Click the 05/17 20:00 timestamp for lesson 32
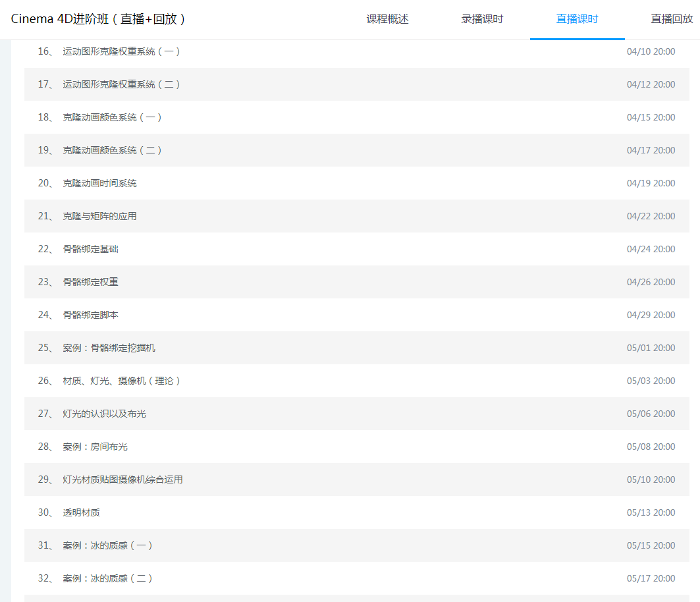The image size is (700, 602). point(652,578)
